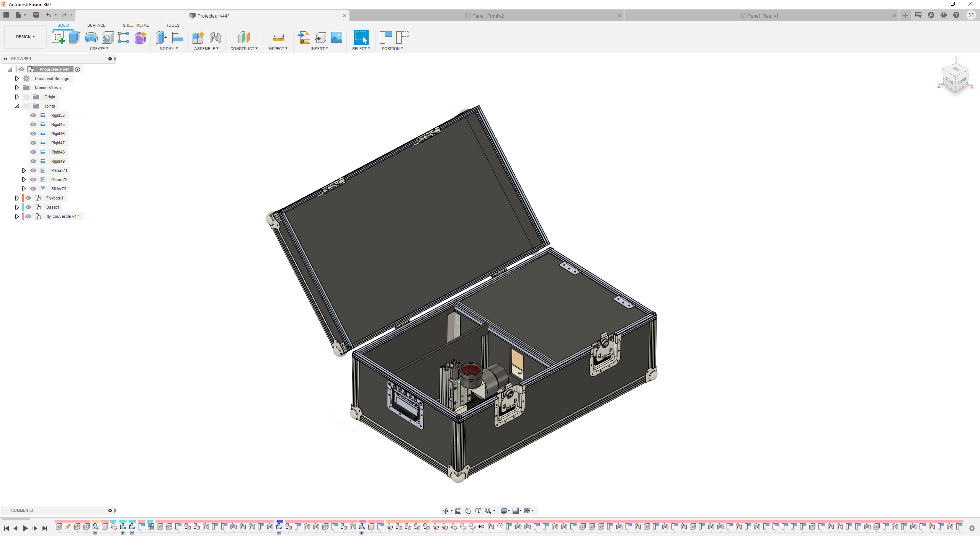Expand the Fly-bas:1 component
This screenshot has width=980, height=536.
point(17,198)
